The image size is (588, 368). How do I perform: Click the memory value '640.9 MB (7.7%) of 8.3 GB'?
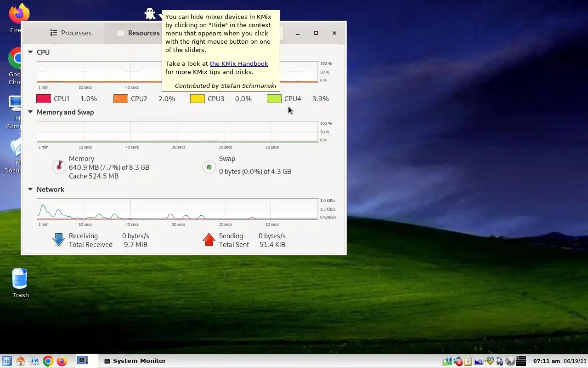pyautogui.click(x=109, y=167)
